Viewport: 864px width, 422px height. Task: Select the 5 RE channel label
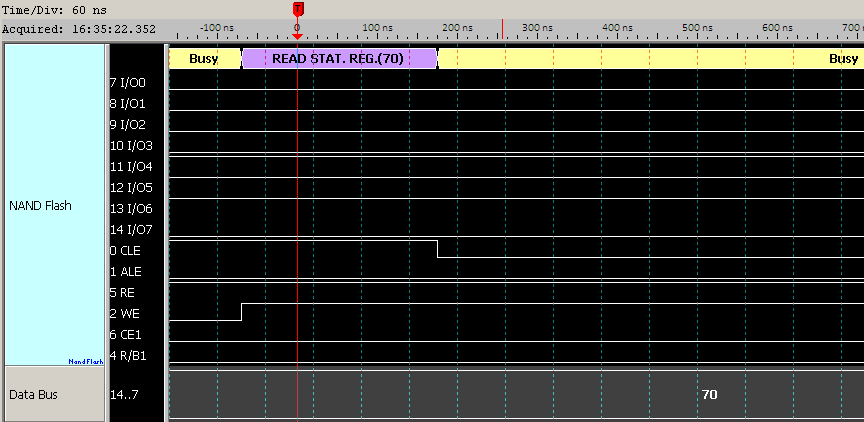[122, 293]
